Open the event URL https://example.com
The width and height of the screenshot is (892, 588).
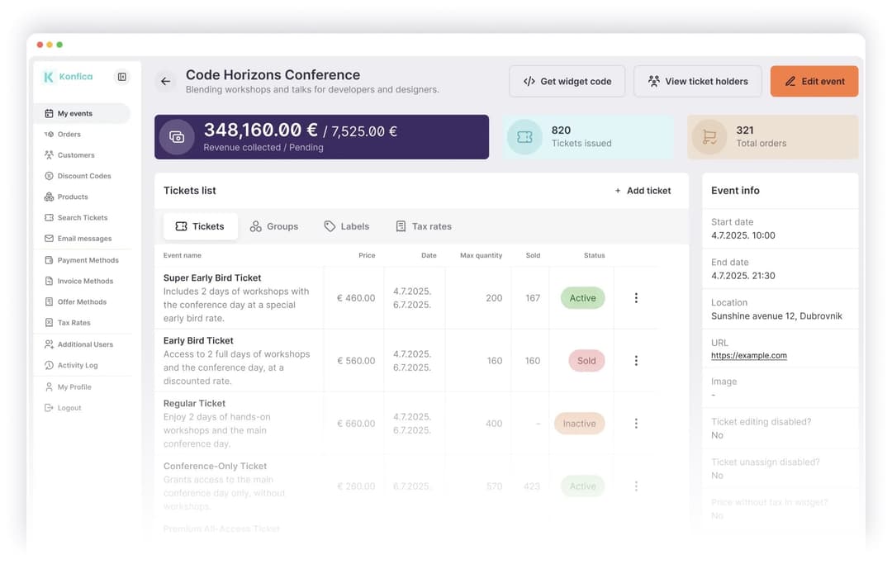pyautogui.click(x=748, y=356)
